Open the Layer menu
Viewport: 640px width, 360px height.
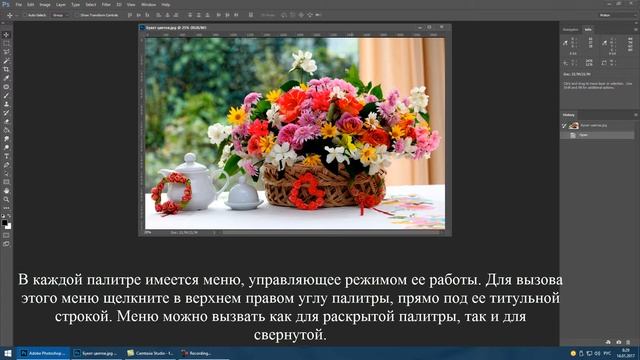pyautogui.click(x=60, y=4)
